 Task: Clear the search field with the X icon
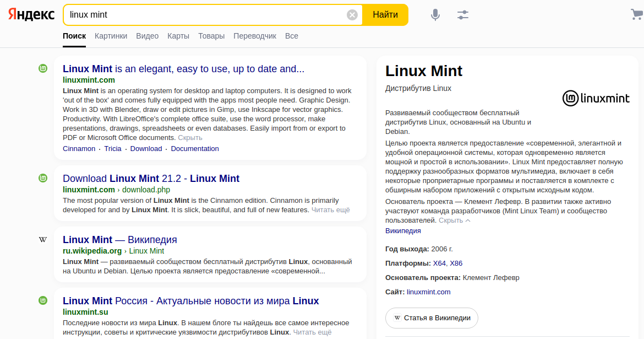[x=352, y=15]
